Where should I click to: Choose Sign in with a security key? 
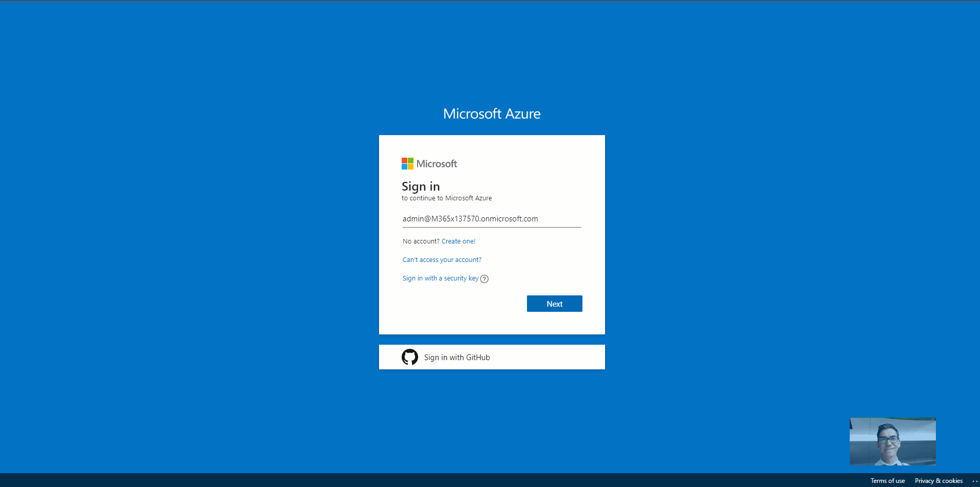click(441, 278)
